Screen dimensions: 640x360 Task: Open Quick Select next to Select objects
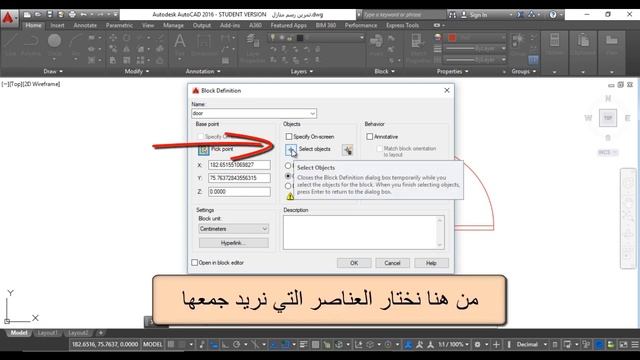[347, 150]
